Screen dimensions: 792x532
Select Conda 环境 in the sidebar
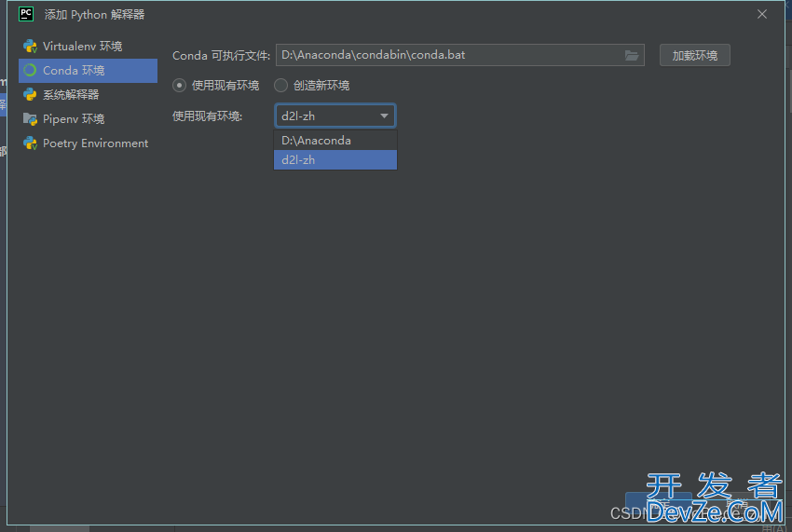coord(88,71)
